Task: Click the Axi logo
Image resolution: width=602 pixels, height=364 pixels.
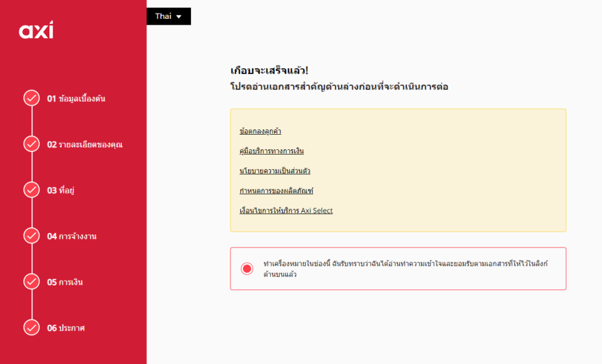Action: click(x=36, y=30)
